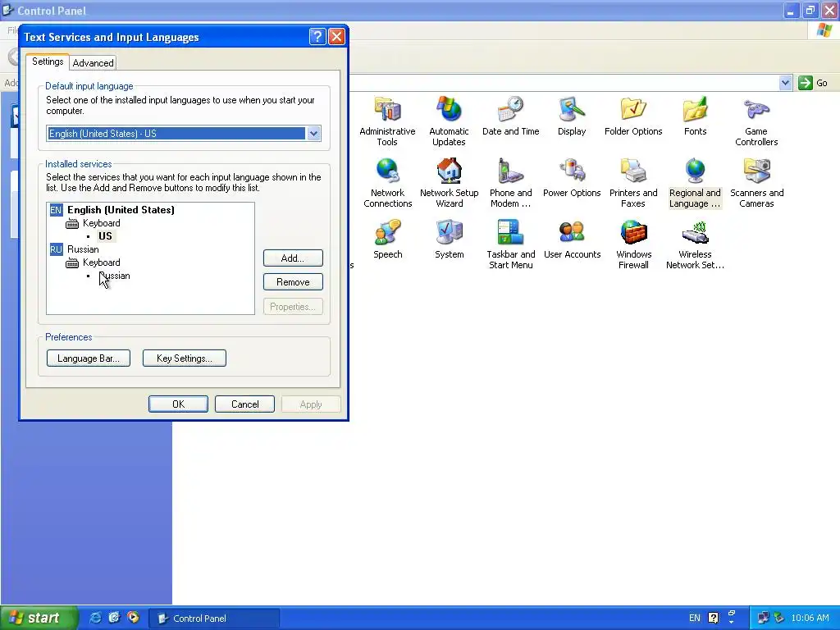Select the Russian keyboard layout entry

[x=114, y=276]
